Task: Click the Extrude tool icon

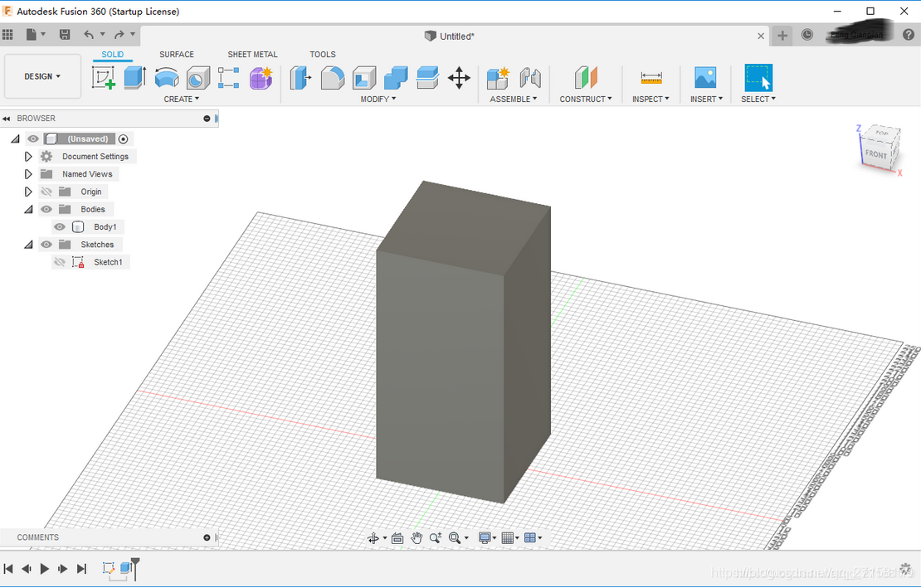Action: coord(134,78)
